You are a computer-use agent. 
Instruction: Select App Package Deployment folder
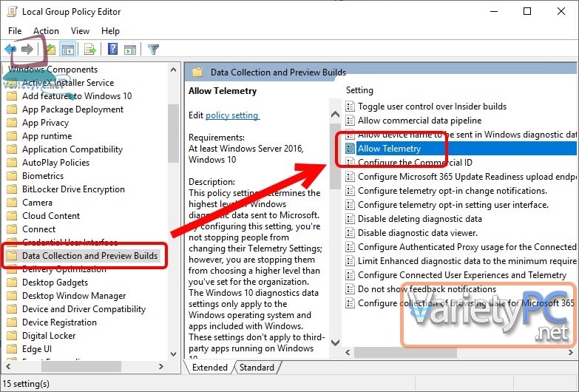pyautogui.click(x=72, y=109)
